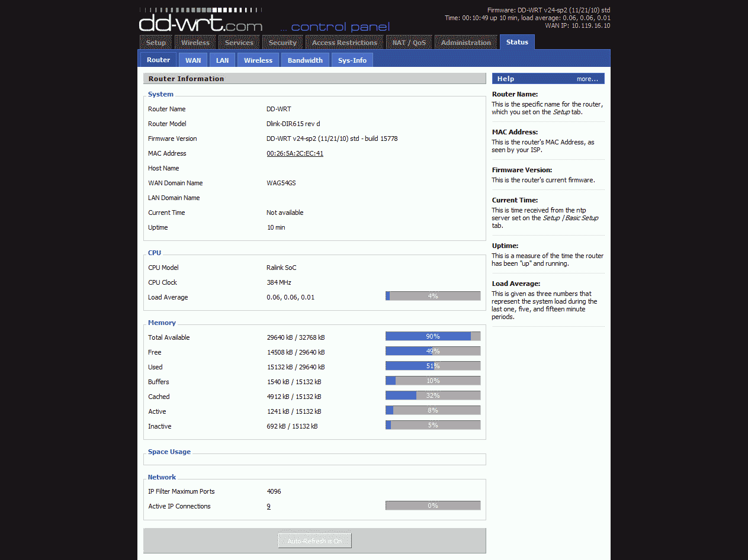Select the Cached 4912 kB value
Screen dimensions: 748x560
point(294,397)
